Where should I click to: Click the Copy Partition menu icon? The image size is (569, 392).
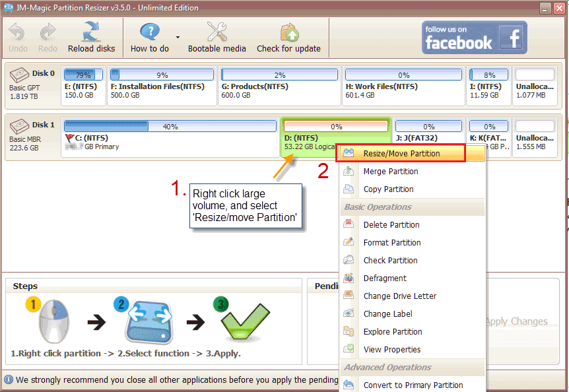pos(349,188)
